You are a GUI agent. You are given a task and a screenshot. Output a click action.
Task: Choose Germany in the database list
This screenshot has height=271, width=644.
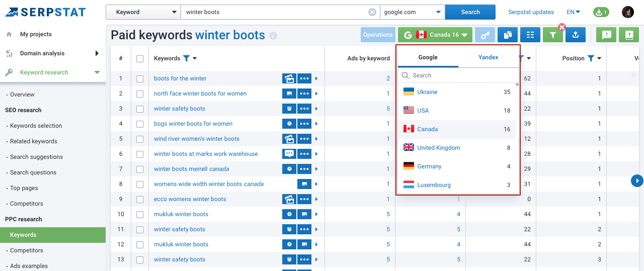click(457, 166)
